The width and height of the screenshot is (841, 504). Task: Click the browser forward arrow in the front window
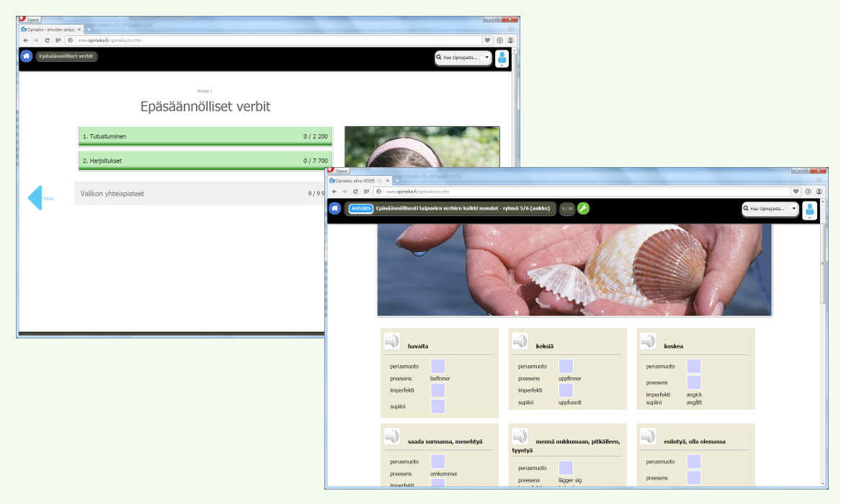click(344, 192)
